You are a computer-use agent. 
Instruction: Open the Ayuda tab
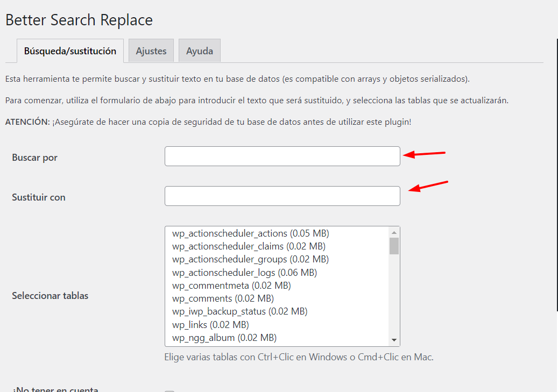pos(200,51)
